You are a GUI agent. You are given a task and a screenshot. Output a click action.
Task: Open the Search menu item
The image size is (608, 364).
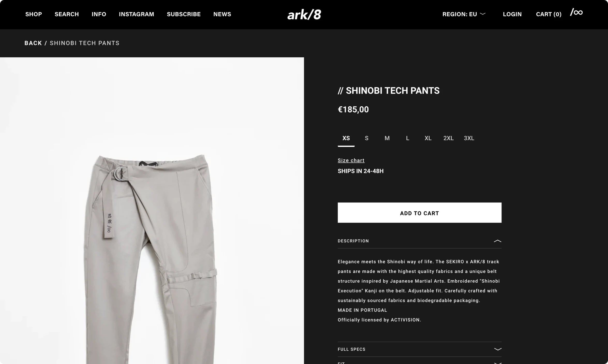coord(67,14)
